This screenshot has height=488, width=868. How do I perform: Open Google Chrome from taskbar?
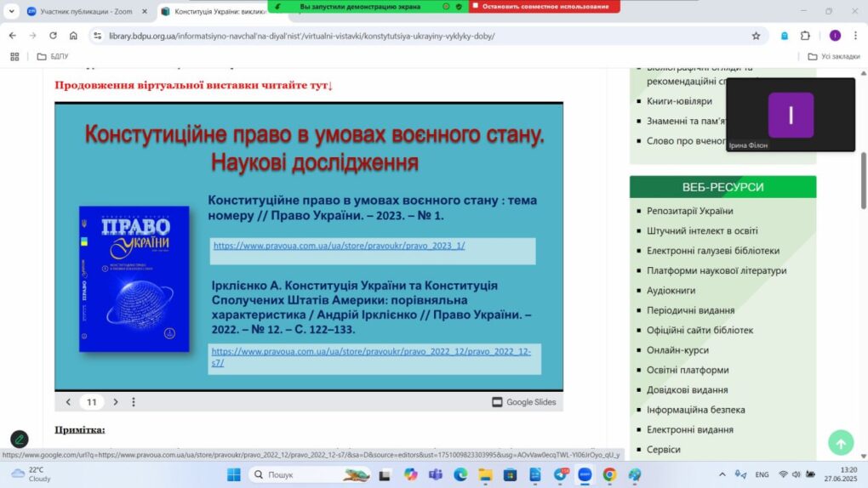(x=609, y=474)
